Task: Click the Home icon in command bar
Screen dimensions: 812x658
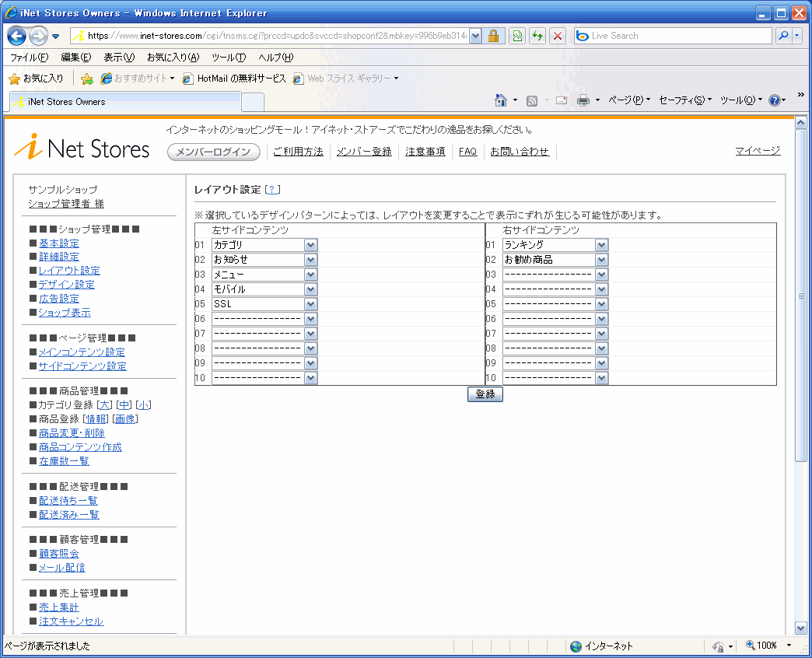Action: tap(501, 100)
